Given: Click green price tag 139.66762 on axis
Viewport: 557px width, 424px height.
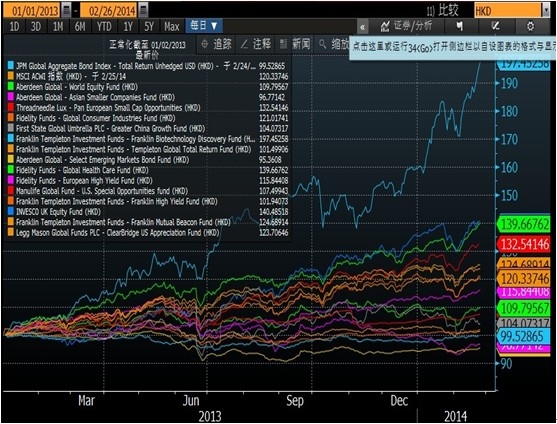Looking at the screenshot, I should tap(525, 224).
